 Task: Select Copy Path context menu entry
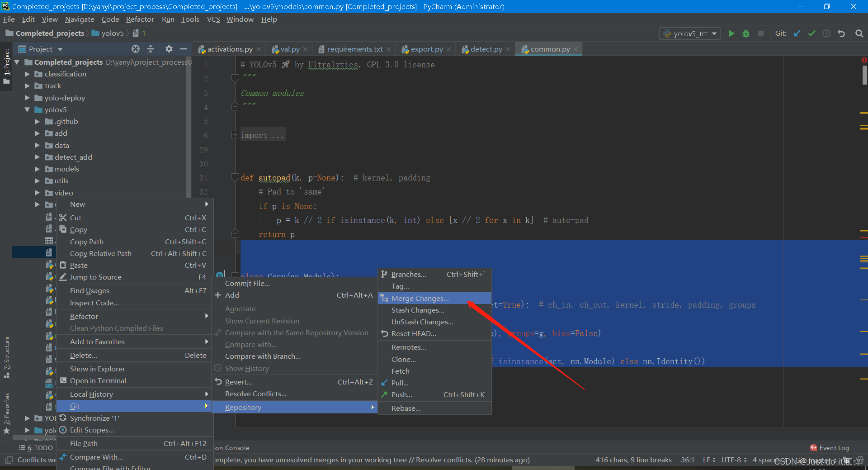tap(134, 242)
